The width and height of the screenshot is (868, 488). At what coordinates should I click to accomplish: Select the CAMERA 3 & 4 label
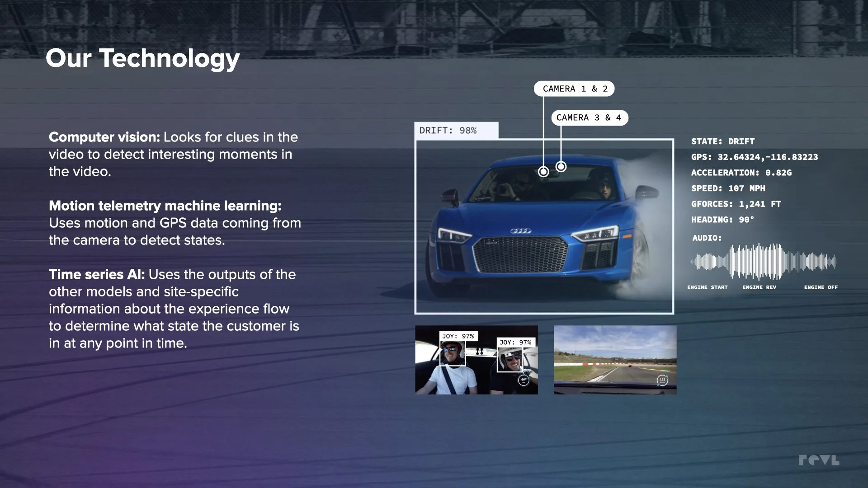tap(589, 118)
